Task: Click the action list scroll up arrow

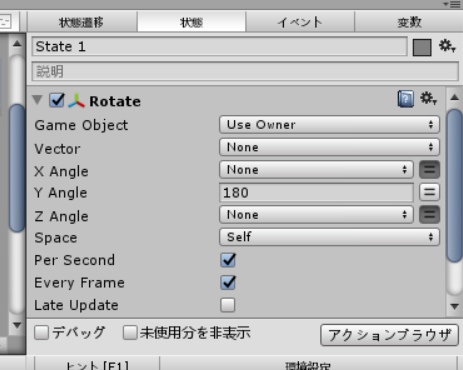Action: (x=454, y=97)
